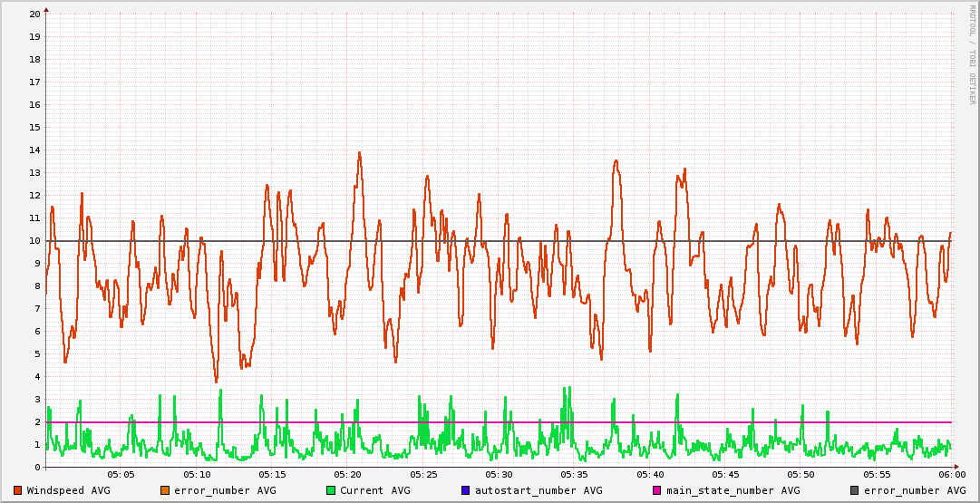Click the green Current AVG legend swatch

tap(331, 490)
